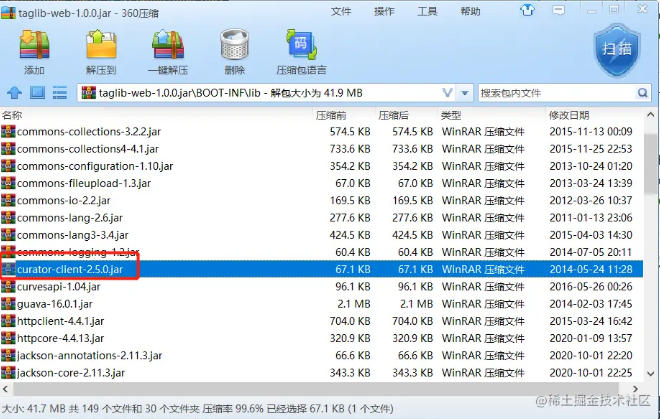Click the status bar size summary text
660x419 pixels.
pos(197,408)
